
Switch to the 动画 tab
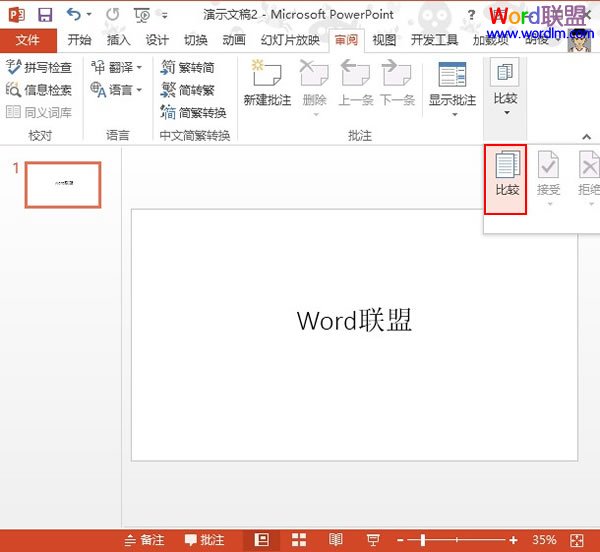coord(234,40)
